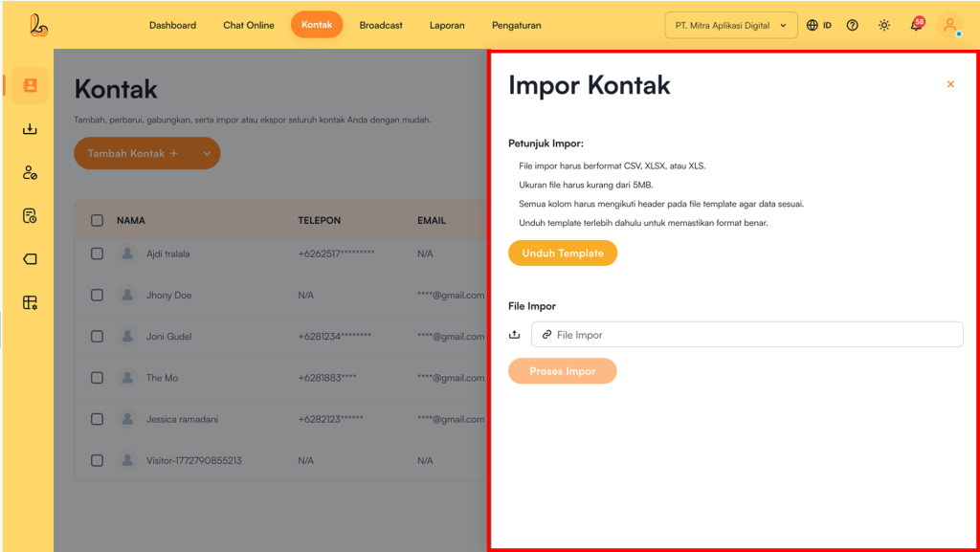This screenshot has height=552, width=980.
Task: Click the Unduh Template button
Action: 563,254
